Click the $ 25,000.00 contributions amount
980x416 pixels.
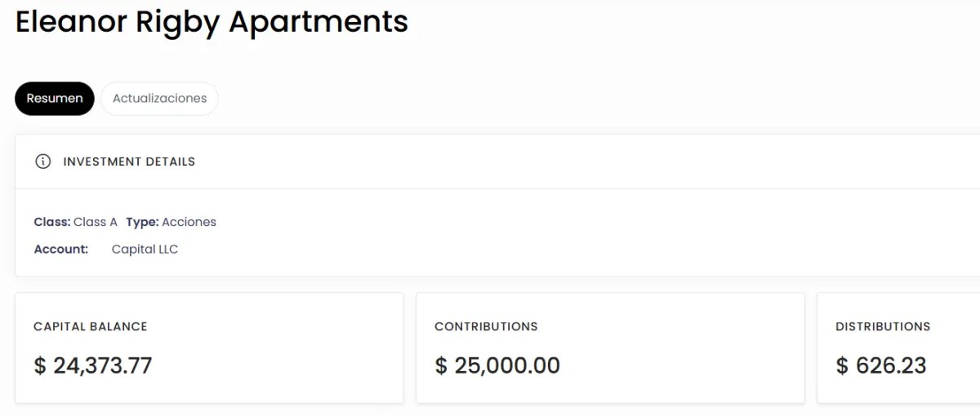pyautogui.click(x=497, y=365)
